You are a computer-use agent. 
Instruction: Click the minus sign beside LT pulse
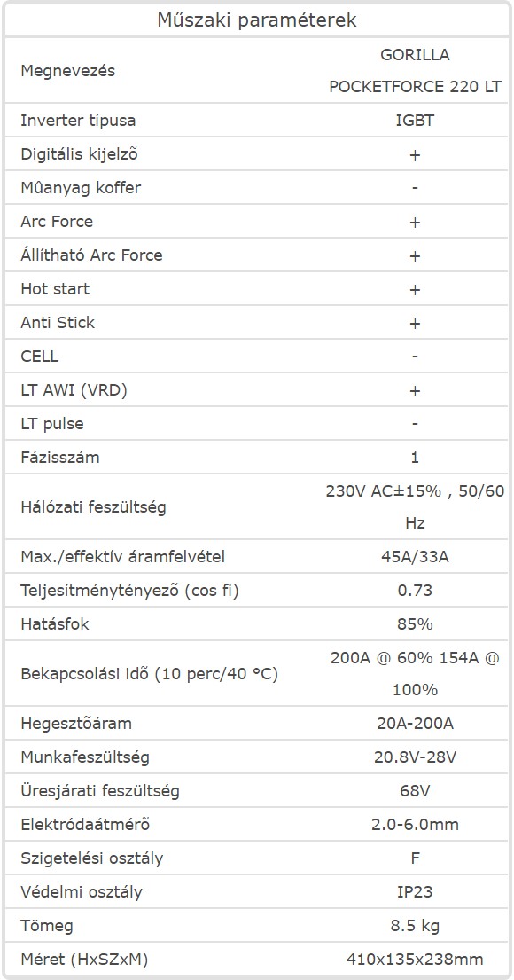coord(415,425)
